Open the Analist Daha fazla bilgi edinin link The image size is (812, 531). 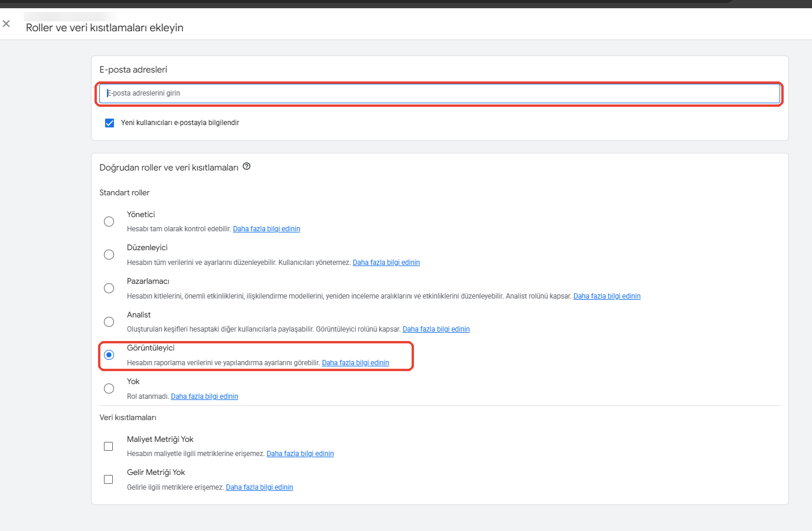point(436,329)
